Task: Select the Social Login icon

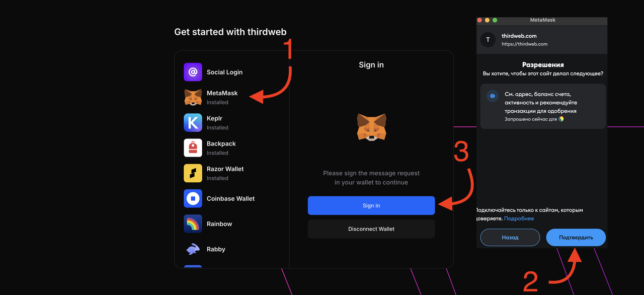Action: [193, 72]
